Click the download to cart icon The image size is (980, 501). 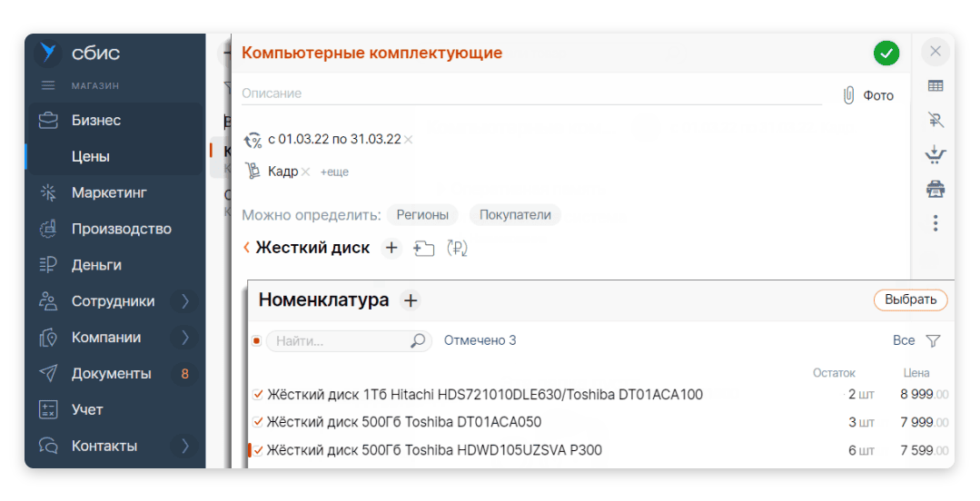pos(935,154)
